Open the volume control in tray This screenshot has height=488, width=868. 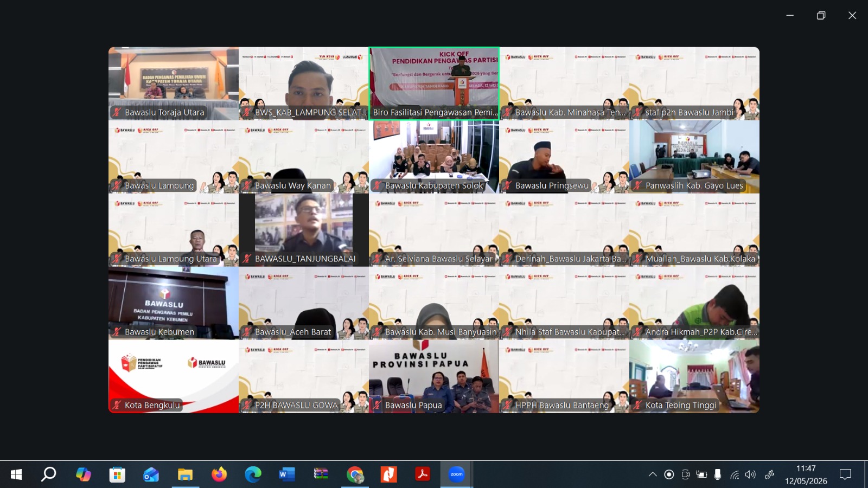pos(750,474)
